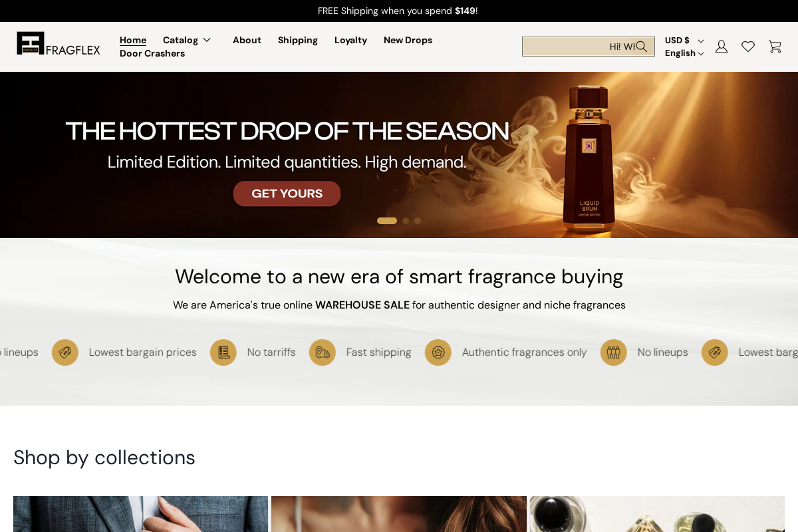Viewport: 798px width, 532px height.
Task: Open the English language selector
Action: point(683,53)
